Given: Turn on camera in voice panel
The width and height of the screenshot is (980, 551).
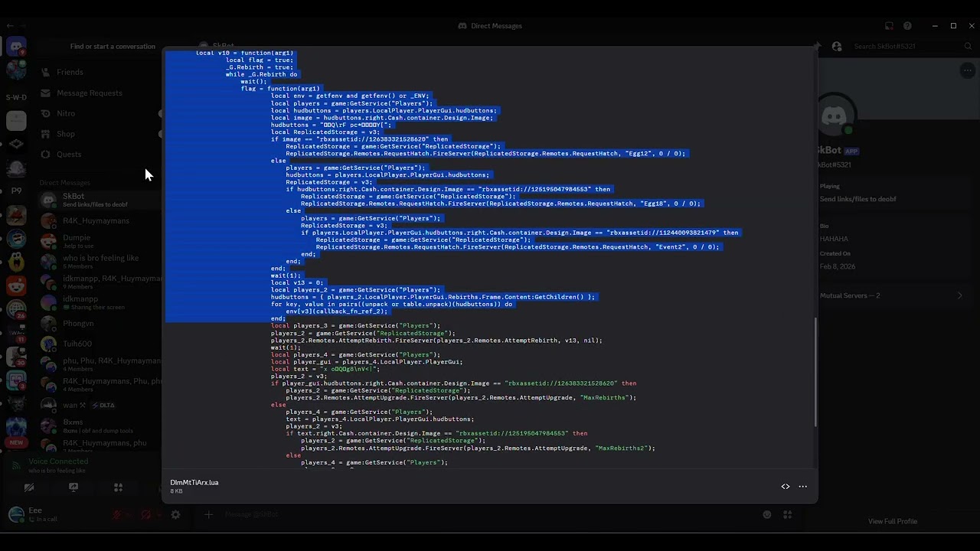Looking at the screenshot, I should (29, 487).
